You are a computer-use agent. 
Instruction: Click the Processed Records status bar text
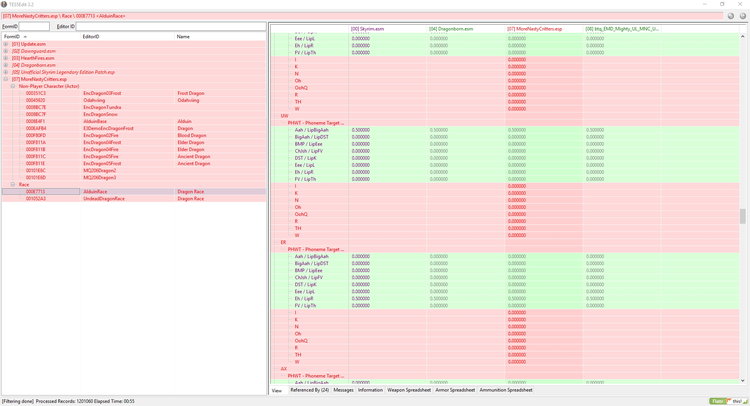click(x=85, y=401)
